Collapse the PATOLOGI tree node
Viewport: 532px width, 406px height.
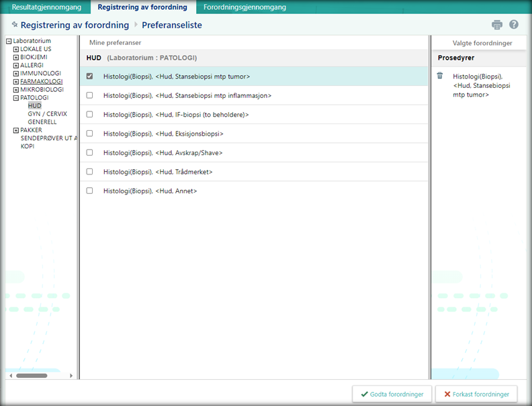(x=16, y=98)
